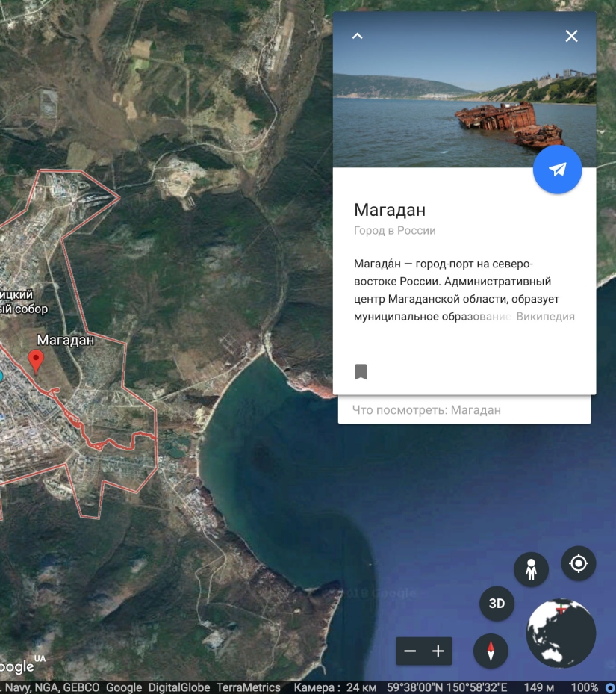Select the Что посмотреть: Магадан search field
Image resolution: width=616 pixels, height=694 pixels.
pos(463,409)
